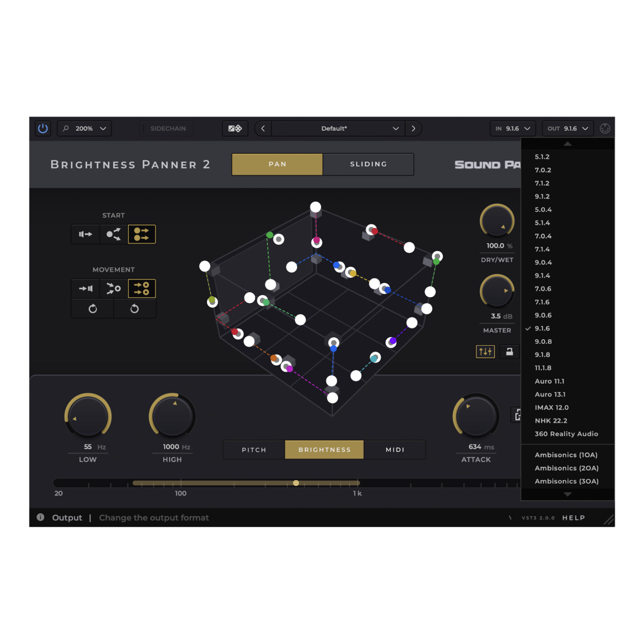Viewport: 644px width, 644px height.
Task: Select third Start mode icon
Action: coord(142,235)
